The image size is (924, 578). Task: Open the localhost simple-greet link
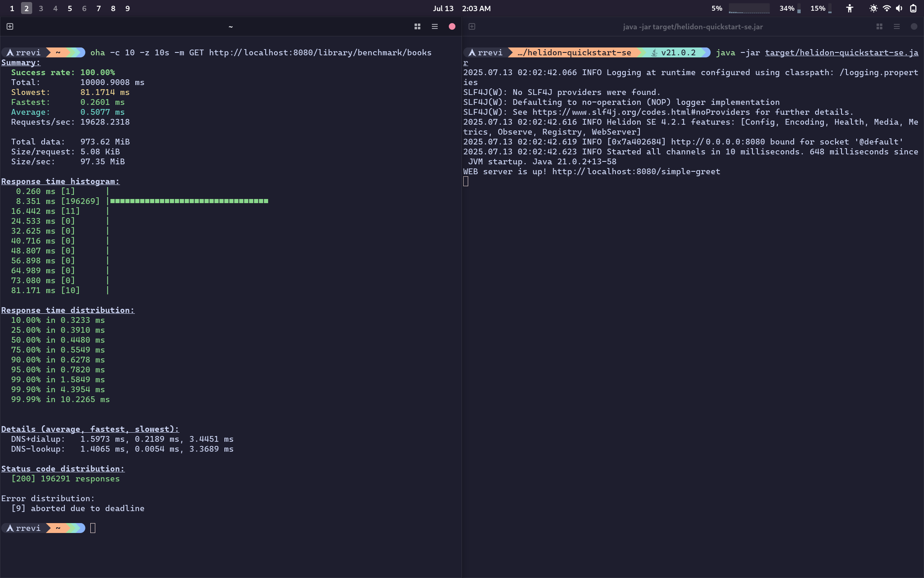(x=636, y=172)
